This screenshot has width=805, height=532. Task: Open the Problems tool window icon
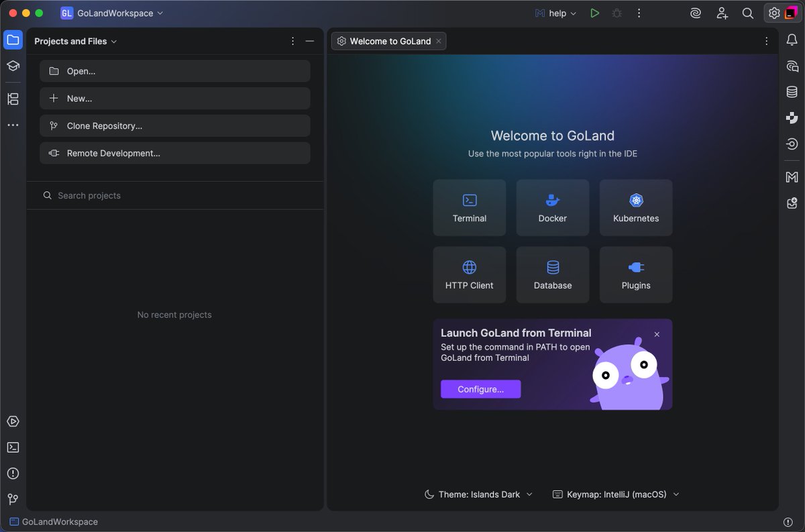pyautogui.click(x=13, y=473)
